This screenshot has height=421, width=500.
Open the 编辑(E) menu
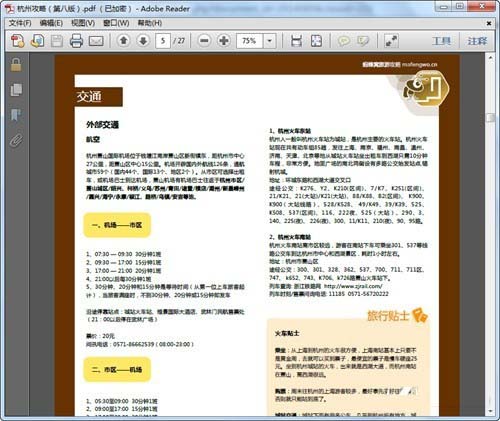(x=51, y=23)
